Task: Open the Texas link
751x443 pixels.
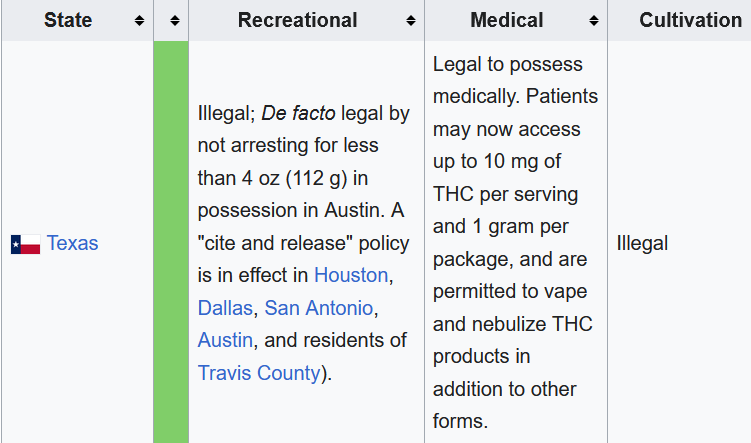Action: 72,243
